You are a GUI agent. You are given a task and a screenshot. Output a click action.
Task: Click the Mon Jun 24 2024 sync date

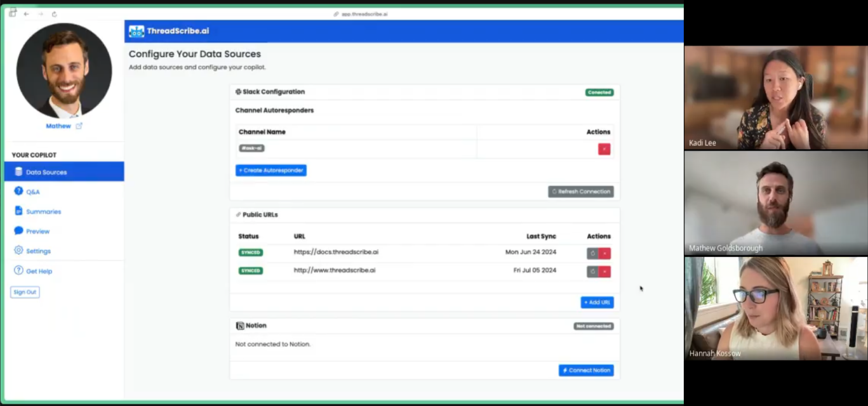tap(531, 252)
